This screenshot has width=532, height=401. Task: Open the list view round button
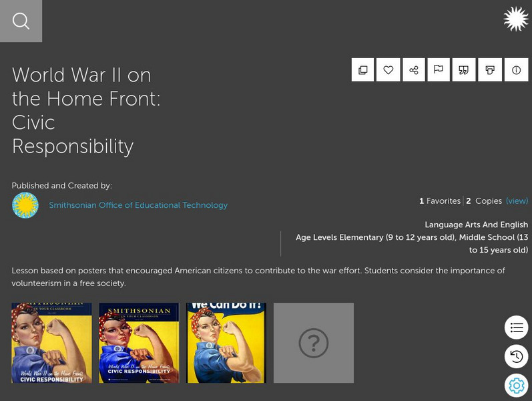pyautogui.click(x=517, y=327)
